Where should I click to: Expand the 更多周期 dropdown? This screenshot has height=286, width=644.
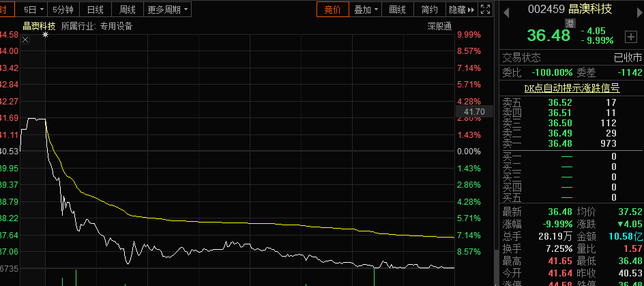[168, 10]
